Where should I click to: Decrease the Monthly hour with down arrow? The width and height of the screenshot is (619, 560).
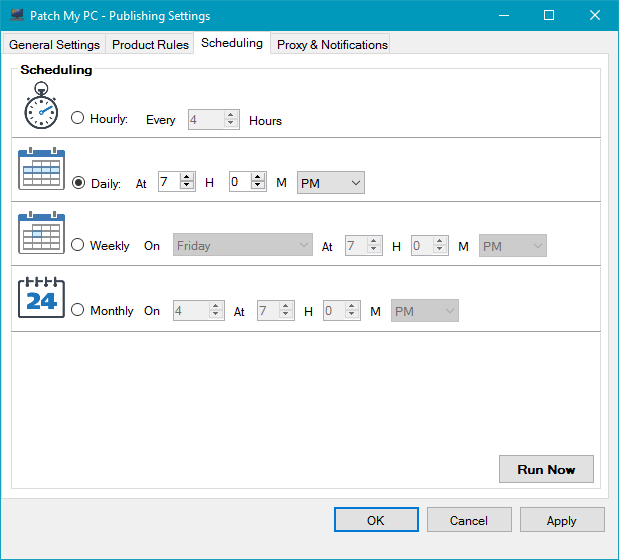pos(285,314)
